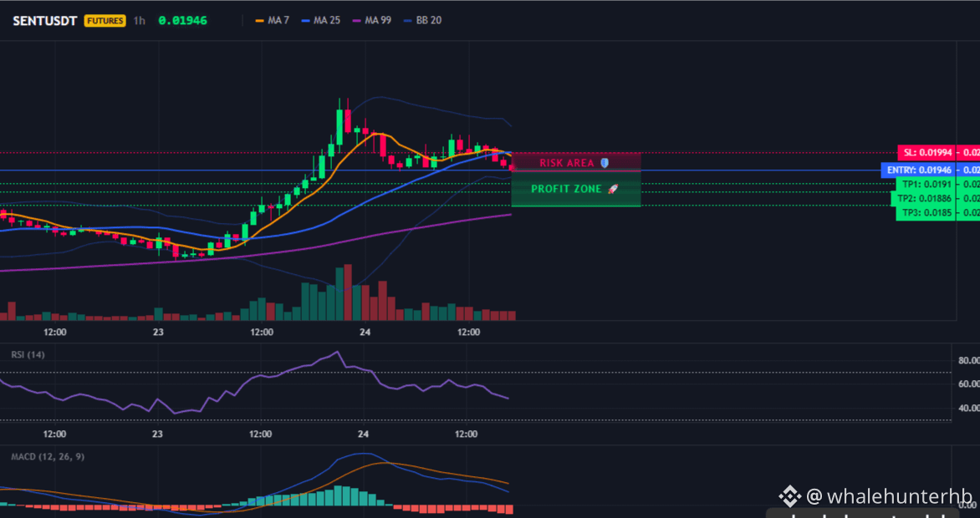Open the SENTUSDT symbol selector
Screen dimensions: 980x518
[x=45, y=21]
